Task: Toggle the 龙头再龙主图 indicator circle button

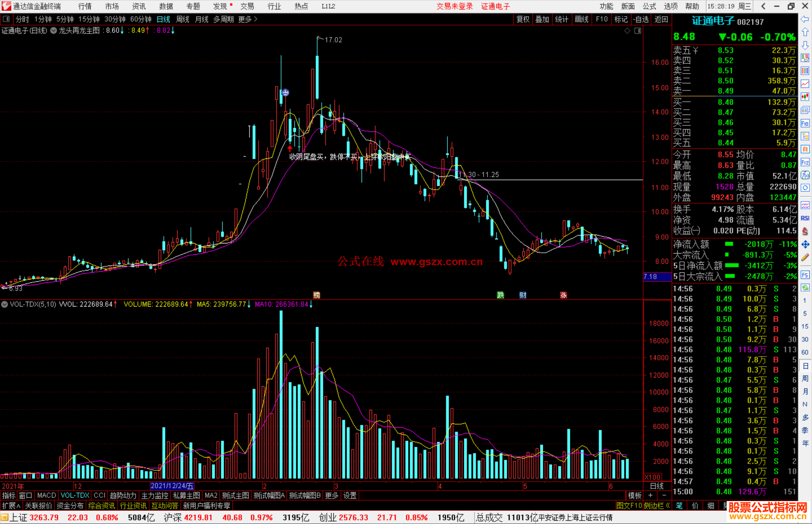Action: (53, 30)
